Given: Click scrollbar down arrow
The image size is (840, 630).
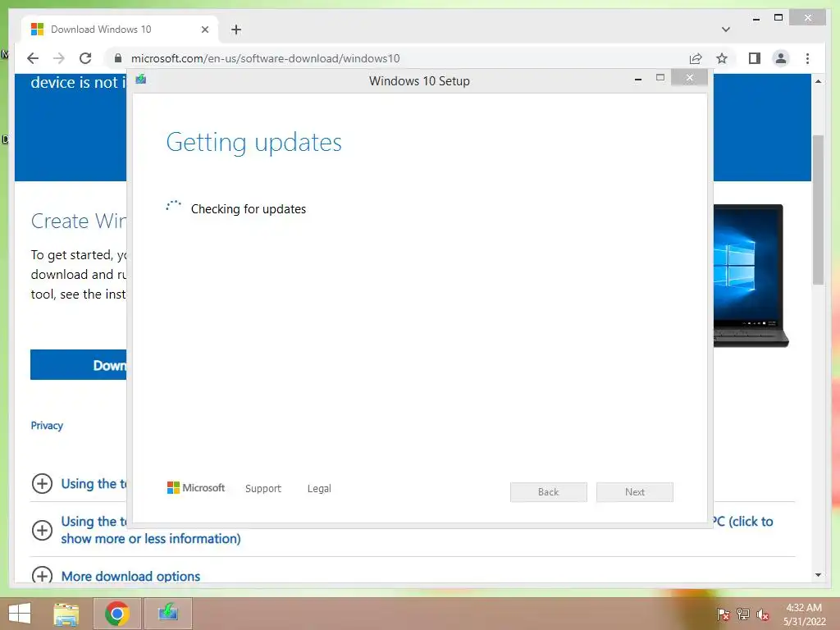Looking at the screenshot, I should (818, 575).
